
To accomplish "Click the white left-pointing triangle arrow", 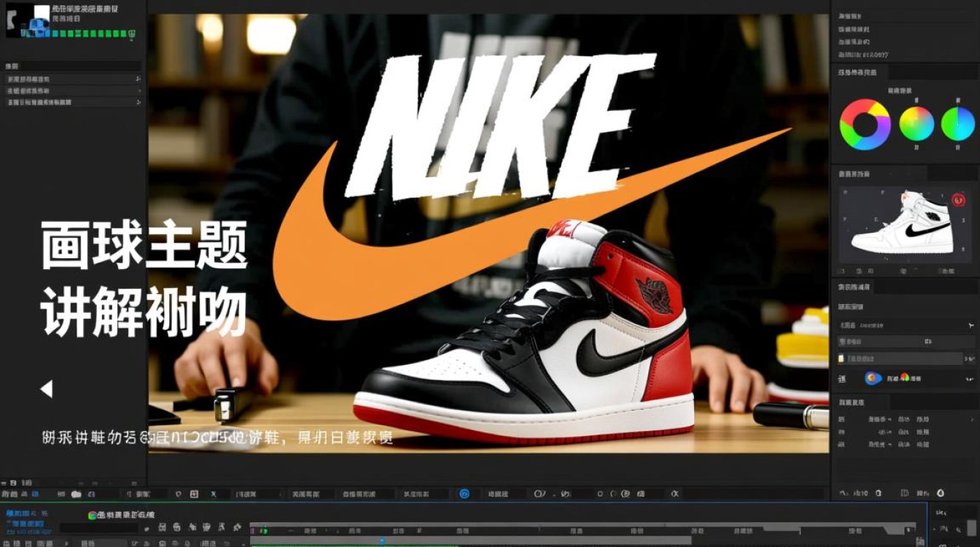I will [47, 389].
